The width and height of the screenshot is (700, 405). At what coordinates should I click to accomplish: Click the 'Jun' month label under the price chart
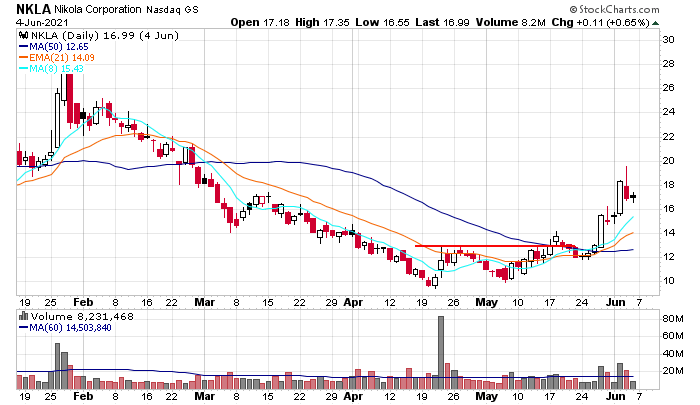616,302
